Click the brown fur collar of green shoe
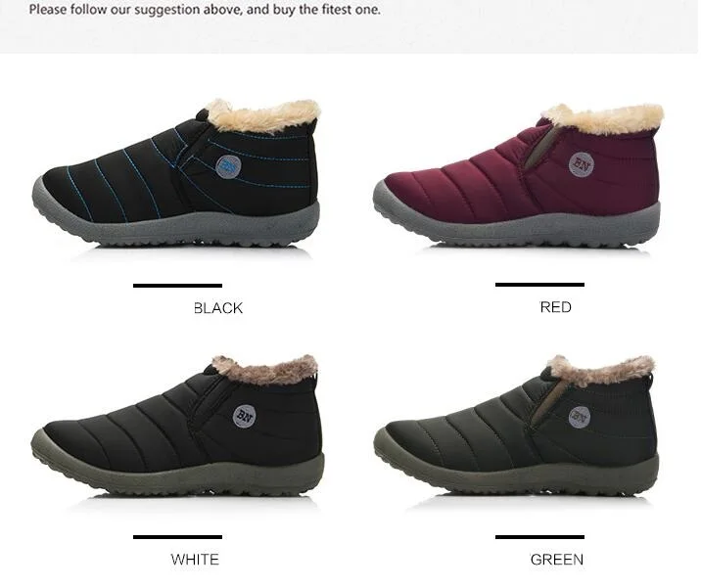The width and height of the screenshot is (701, 588). pos(601,370)
